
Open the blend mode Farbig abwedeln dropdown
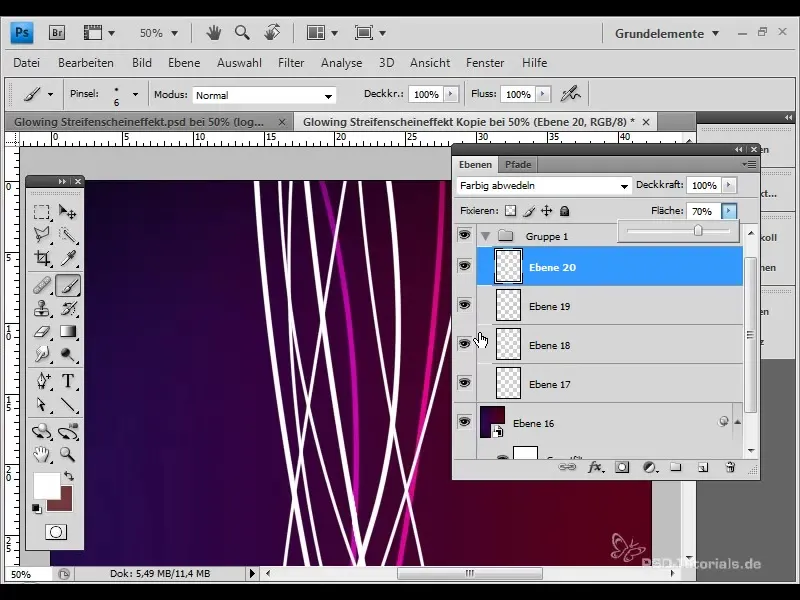pos(543,186)
